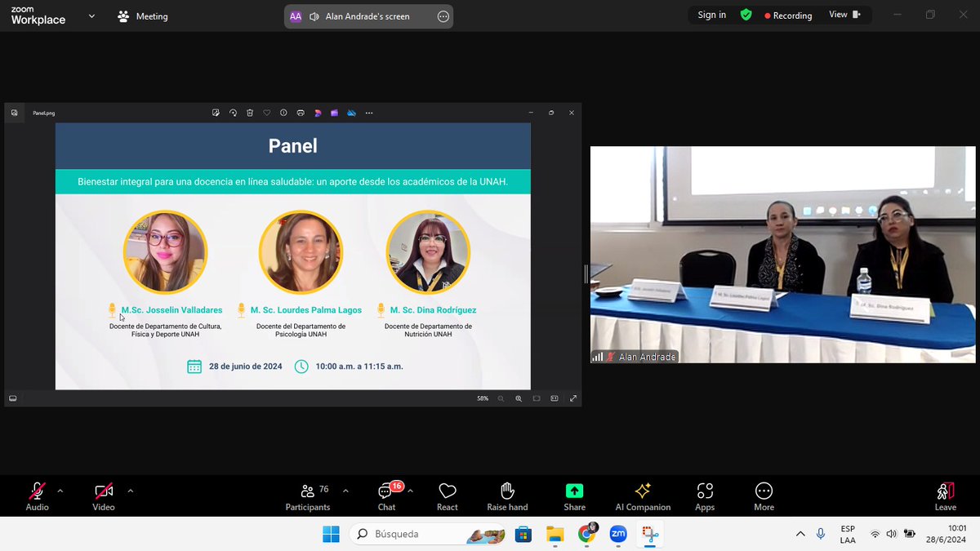Click the name M. Sc. Lourdes Palma Lagos
The image size is (980, 551).
click(x=305, y=310)
